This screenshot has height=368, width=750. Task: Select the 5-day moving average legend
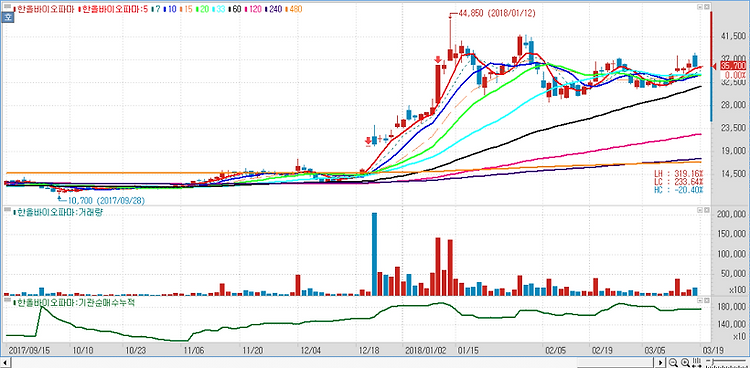tap(113, 9)
